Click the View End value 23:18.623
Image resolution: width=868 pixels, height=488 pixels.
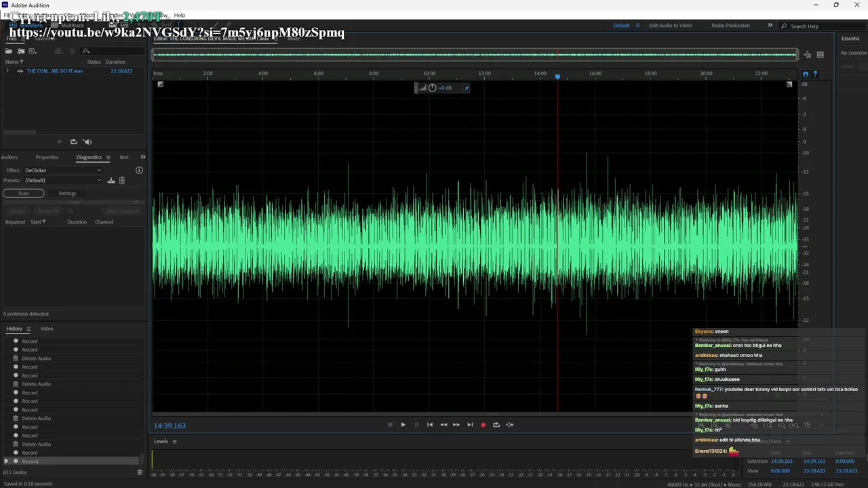814,471
